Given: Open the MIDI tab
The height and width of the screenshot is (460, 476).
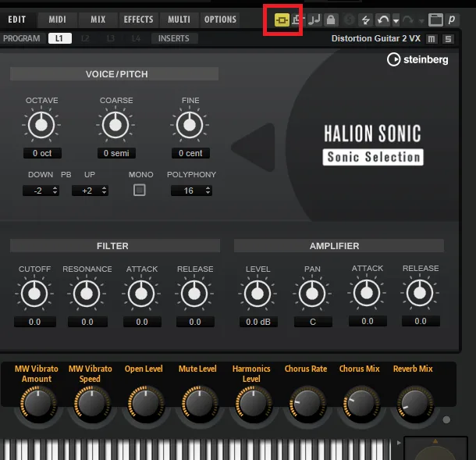Looking at the screenshot, I should pos(58,20).
